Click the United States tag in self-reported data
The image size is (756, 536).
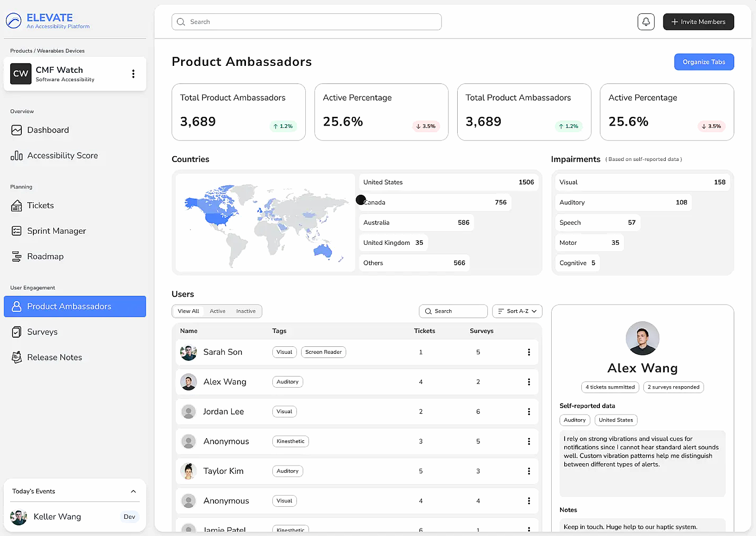point(616,420)
